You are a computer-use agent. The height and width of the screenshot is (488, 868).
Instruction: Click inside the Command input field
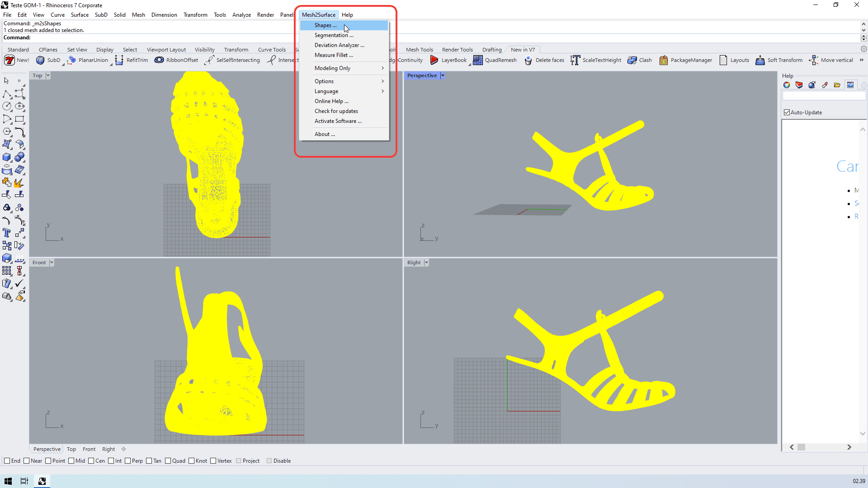coord(136,38)
